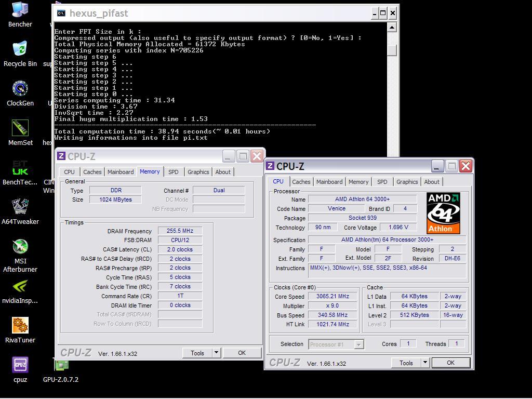Screen dimensions: 532x399
Task: Close the hexus_pifast console window
Action: point(393,13)
